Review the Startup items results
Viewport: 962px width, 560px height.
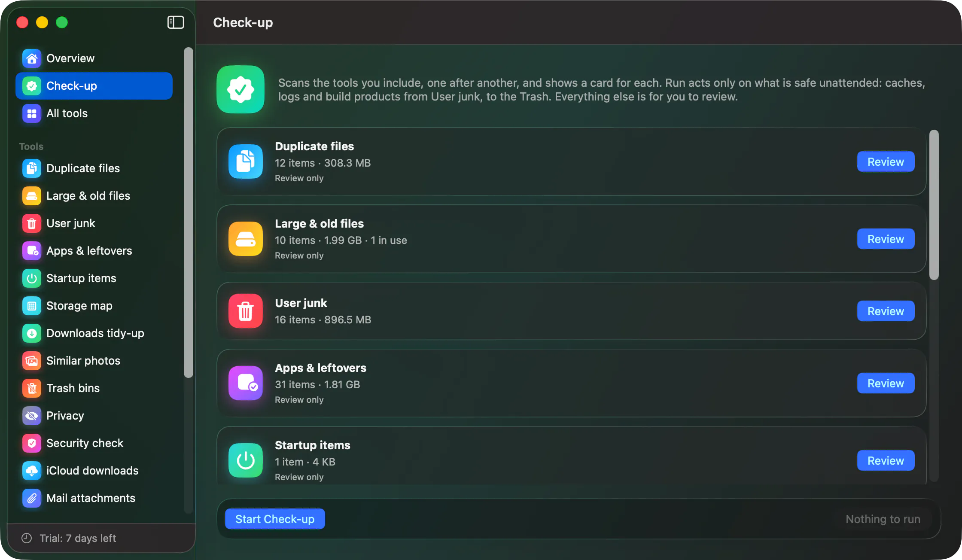886,461
